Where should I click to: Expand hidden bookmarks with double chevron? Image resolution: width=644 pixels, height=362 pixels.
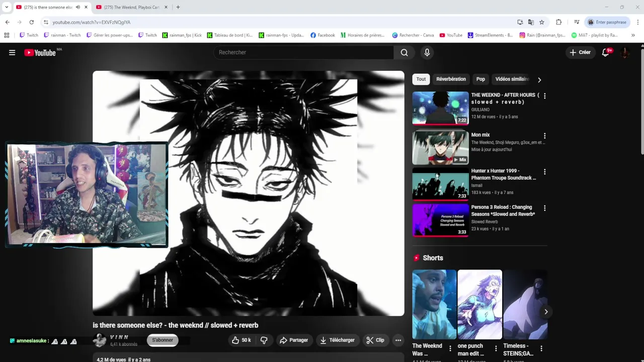[633, 35]
